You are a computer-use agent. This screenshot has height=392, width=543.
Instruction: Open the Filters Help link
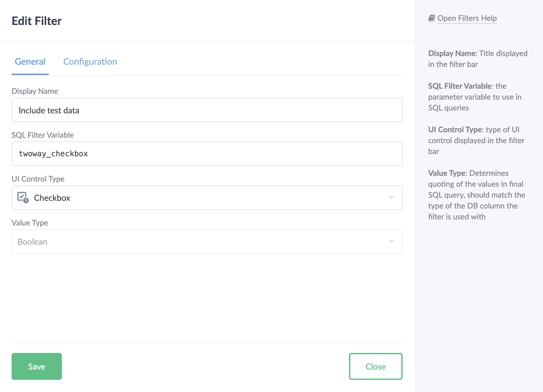pyautogui.click(x=467, y=18)
